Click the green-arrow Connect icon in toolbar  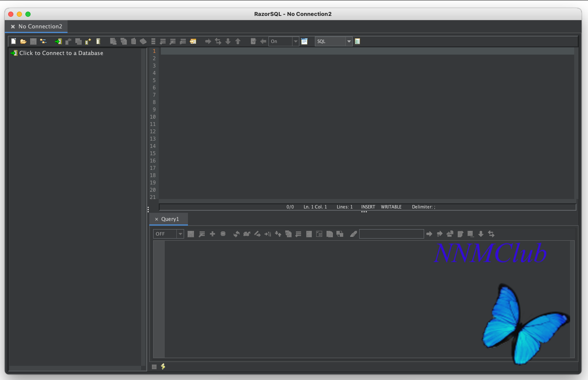[x=58, y=41]
